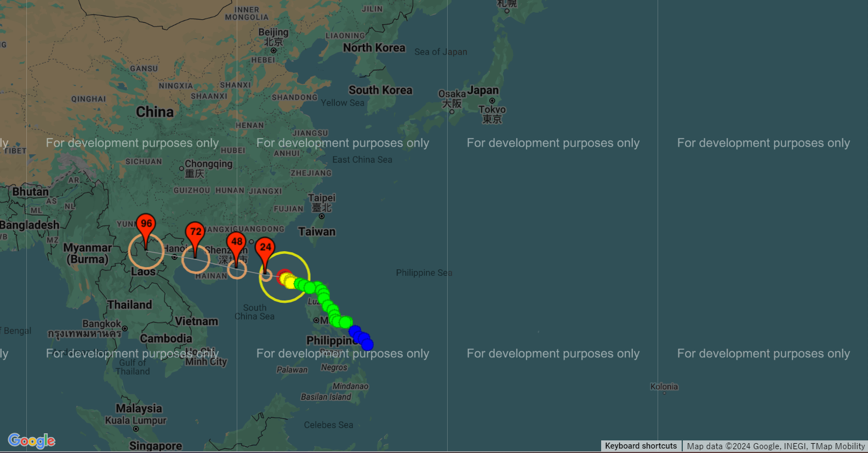Click the Google logo on the map

pyautogui.click(x=32, y=440)
